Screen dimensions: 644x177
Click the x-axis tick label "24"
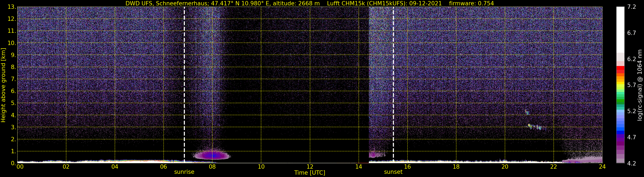pyautogui.click(x=602, y=167)
